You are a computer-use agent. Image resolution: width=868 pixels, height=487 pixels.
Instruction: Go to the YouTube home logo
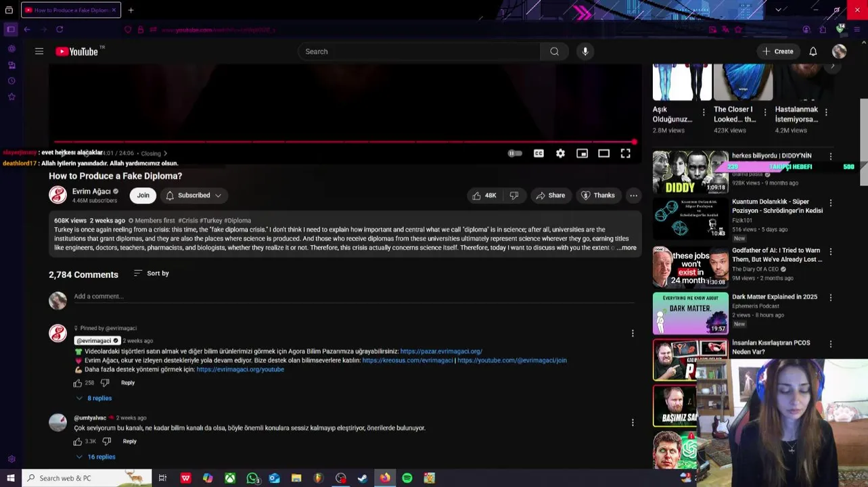(77, 51)
